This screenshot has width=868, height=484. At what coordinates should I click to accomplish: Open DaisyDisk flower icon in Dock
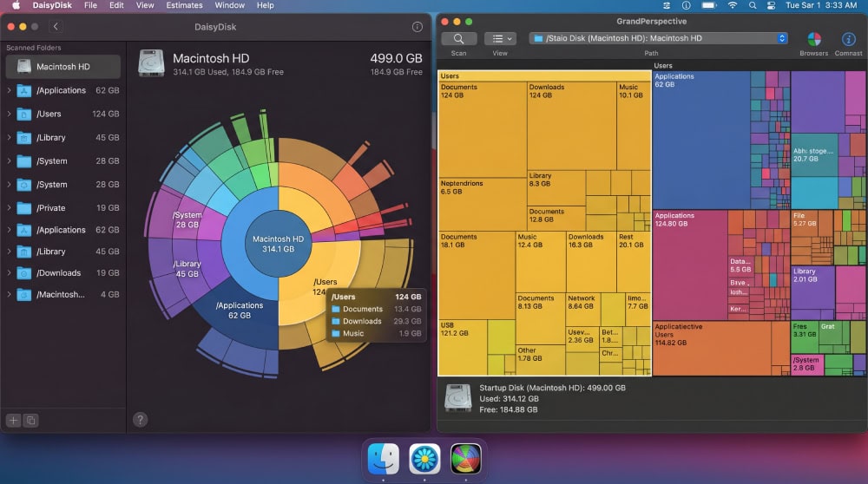[x=424, y=459]
